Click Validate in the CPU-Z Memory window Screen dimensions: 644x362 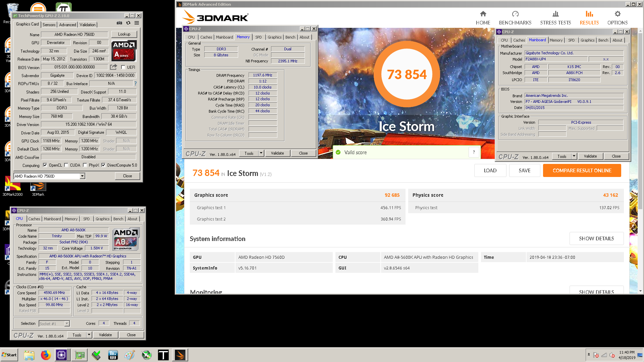click(x=277, y=153)
